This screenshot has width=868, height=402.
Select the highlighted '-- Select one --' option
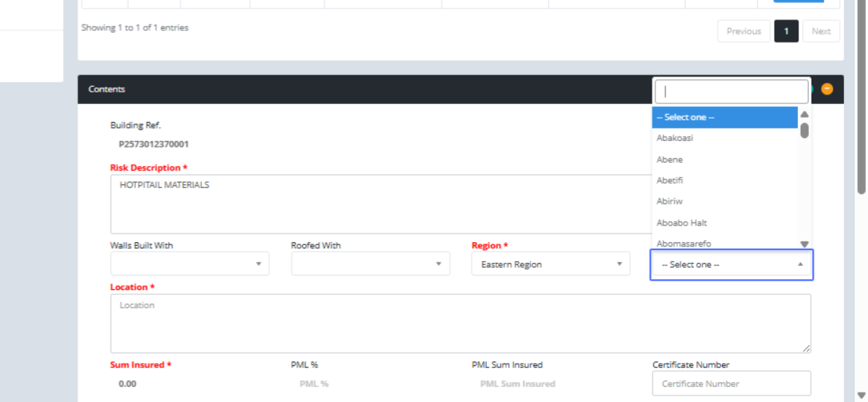pos(724,117)
